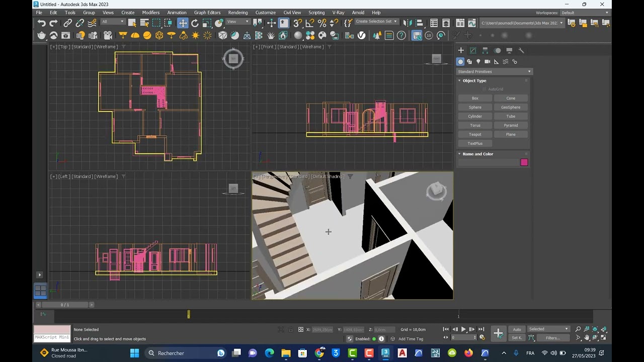This screenshot has height=362, width=644.
Task: Toggle Absolute/Offset transform mode icon
Action: [x=301, y=330]
